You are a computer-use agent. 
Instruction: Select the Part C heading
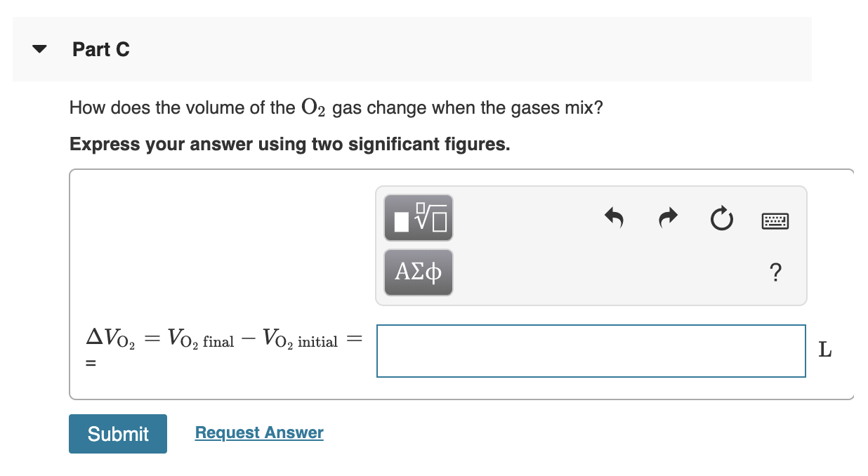100,49
